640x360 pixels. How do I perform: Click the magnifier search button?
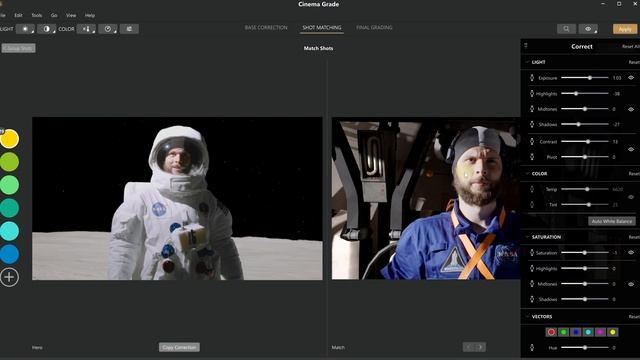(x=567, y=29)
